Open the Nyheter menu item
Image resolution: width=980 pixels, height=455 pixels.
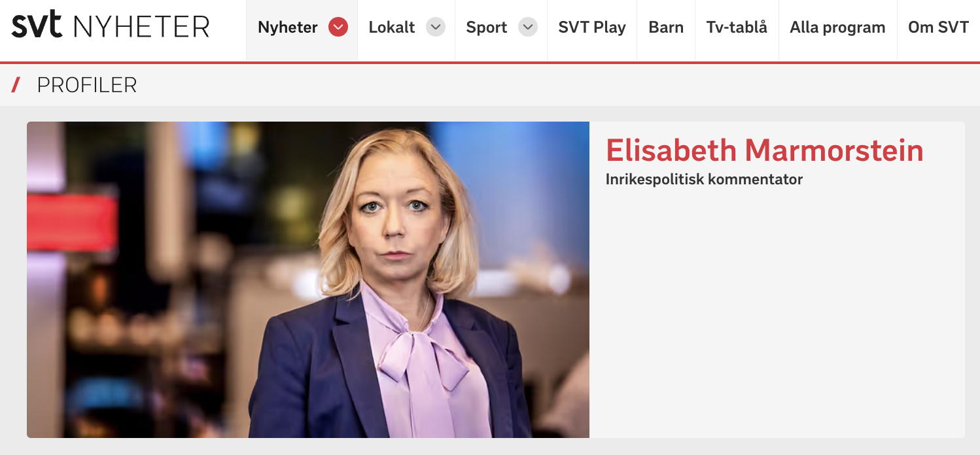288,27
